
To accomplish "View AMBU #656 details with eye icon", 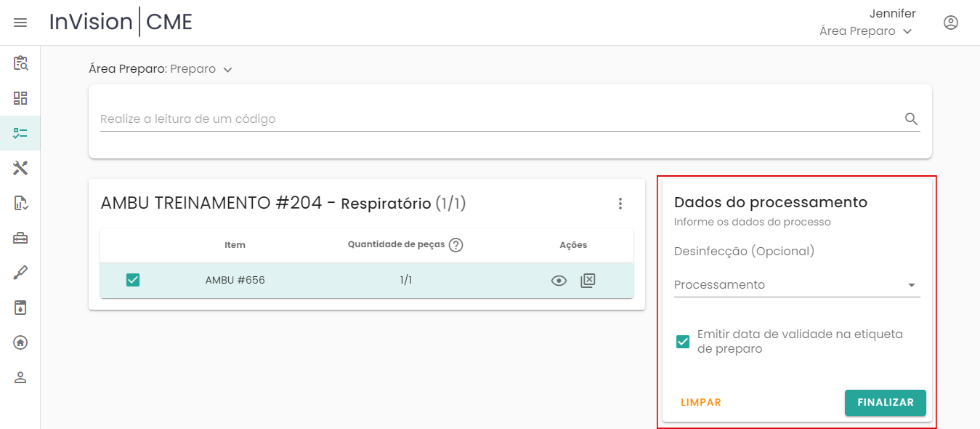I will tap(559, 281).
